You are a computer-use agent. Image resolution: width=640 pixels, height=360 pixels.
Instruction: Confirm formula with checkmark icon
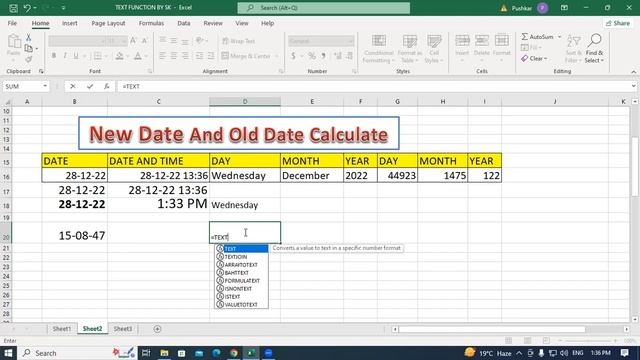pyautogui.click(x=90, y=86)
